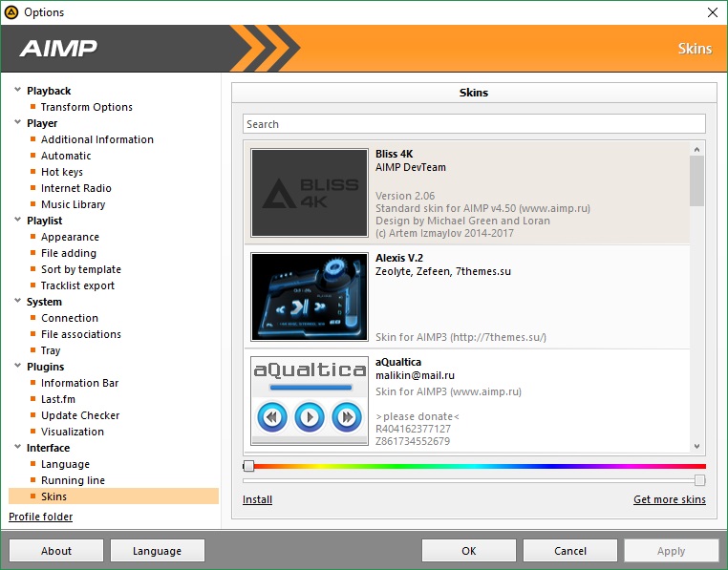Open Hot keys settings
728x570 pixels.
pyautogui.click(x=62, y=172)
